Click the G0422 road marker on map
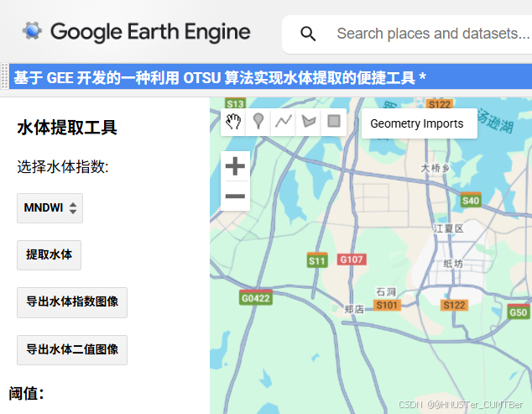532x414 pixels. pyautogui.click(x=255, y=298)
